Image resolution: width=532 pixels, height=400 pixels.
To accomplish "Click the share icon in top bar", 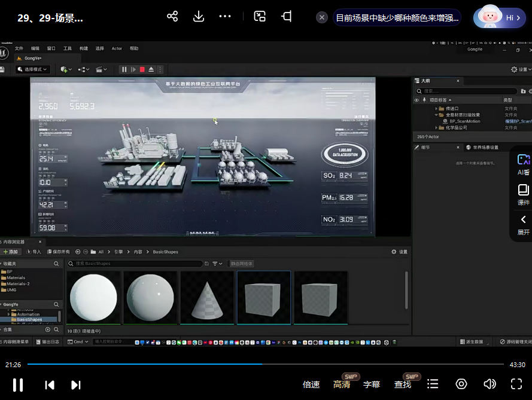I will (172, 16).
